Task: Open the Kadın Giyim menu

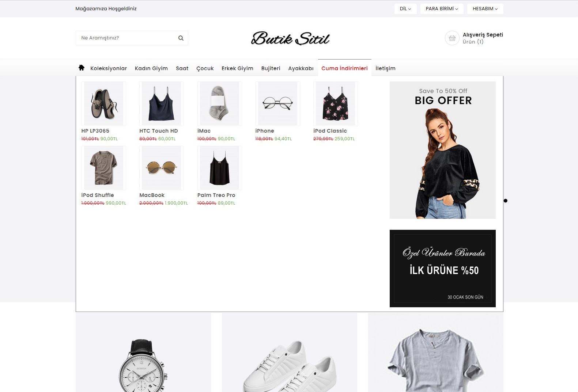Action: click(x=151, y=68)
